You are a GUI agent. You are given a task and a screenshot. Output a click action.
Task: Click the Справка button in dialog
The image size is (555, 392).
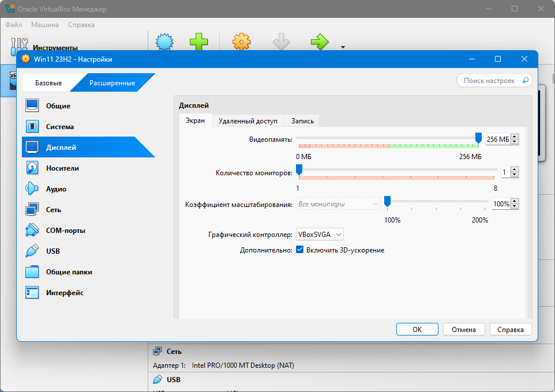511,329
